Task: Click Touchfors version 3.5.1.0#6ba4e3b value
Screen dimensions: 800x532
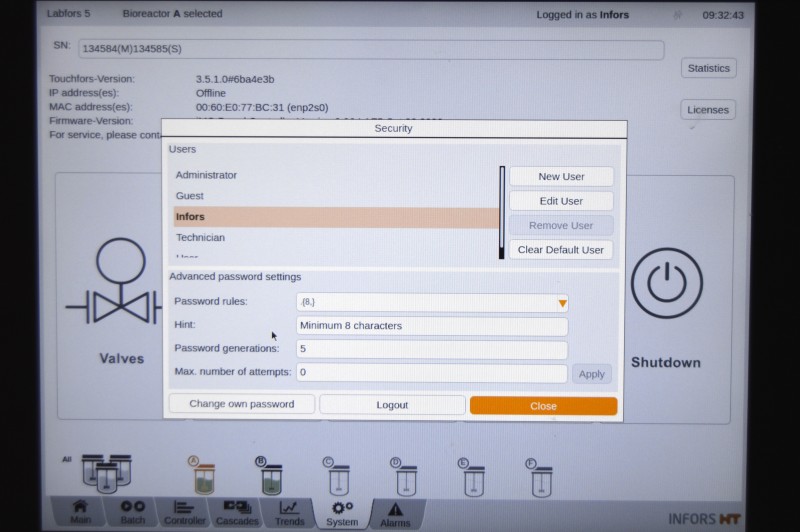Action: coord(235,79)
